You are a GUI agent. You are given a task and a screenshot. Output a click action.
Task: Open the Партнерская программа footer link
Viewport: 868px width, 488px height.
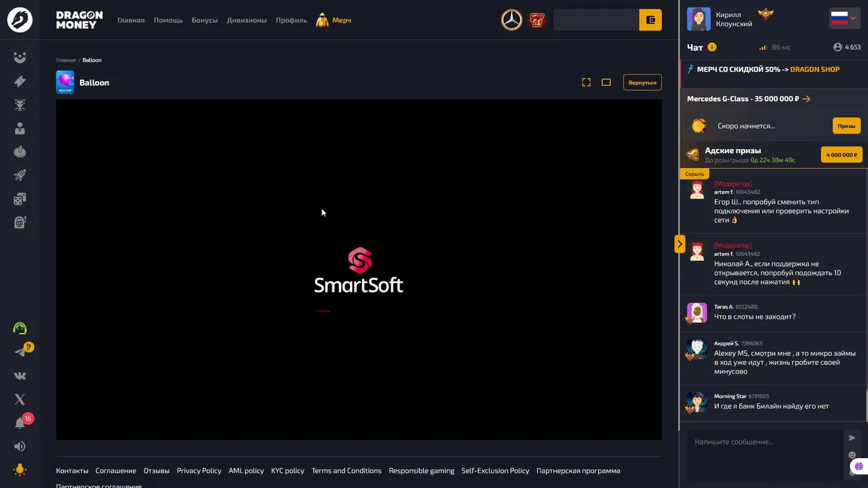pyautogui.click(x=578, y=471)
